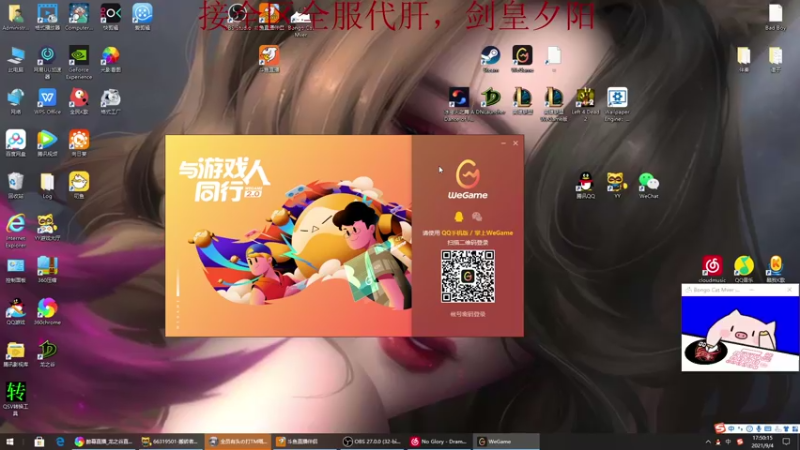This screenshot has width=800, height=450.
Task: Open the Recycle Bin icon
Action: pos(15,186)
